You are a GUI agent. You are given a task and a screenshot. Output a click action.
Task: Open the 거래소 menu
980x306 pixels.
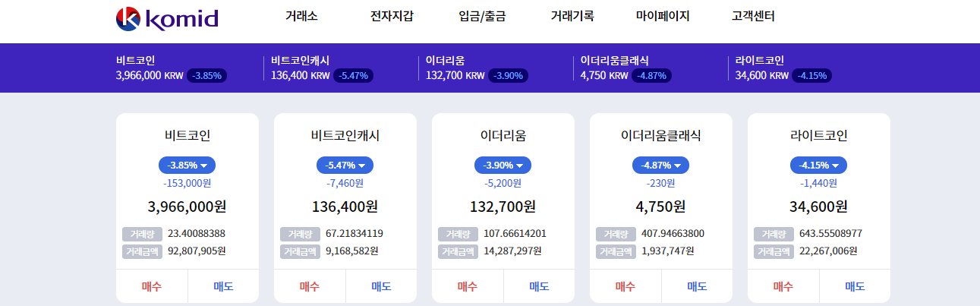click(x=301, y=16)
